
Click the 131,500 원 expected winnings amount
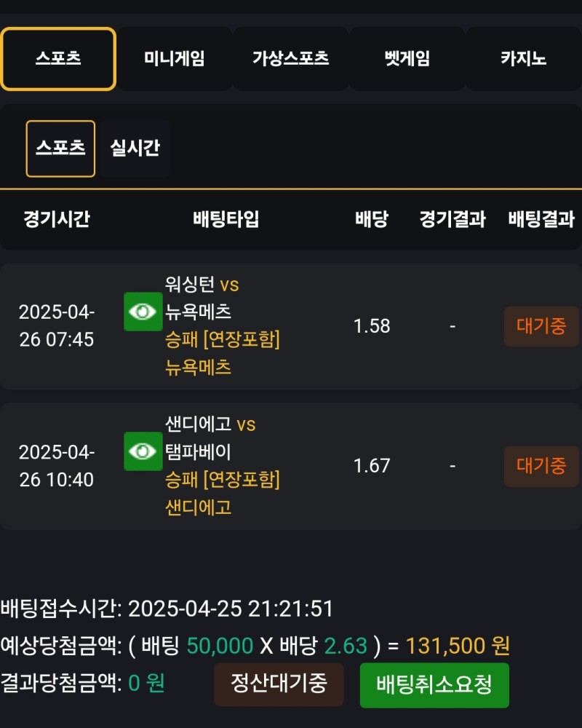click(458, 646)
